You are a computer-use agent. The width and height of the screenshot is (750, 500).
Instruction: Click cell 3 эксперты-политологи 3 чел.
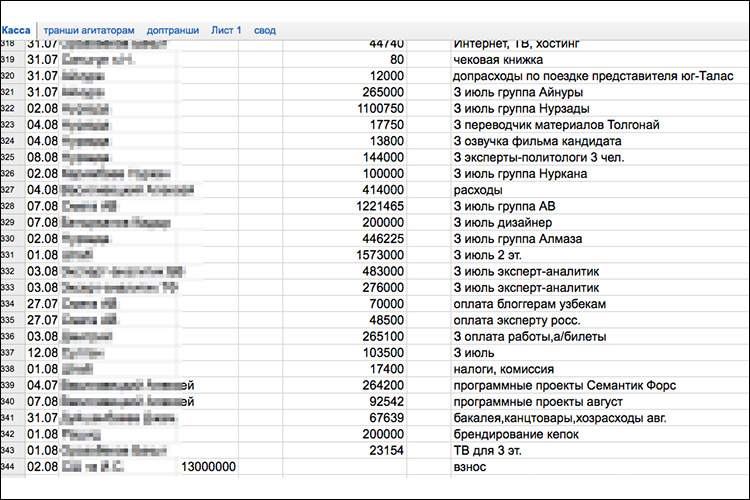coord(600,157)
